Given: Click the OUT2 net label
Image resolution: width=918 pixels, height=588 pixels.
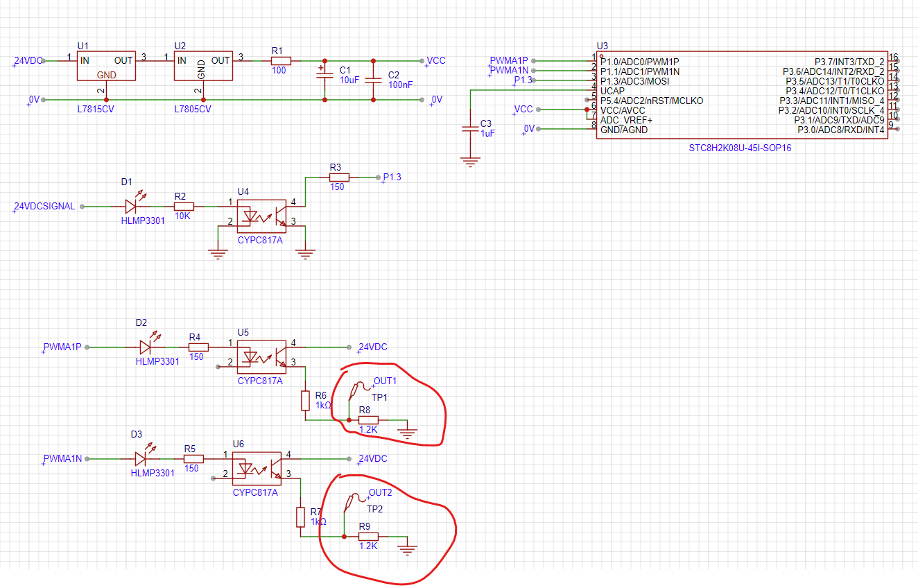Looking at the screenshot, I should coord(380,493).
